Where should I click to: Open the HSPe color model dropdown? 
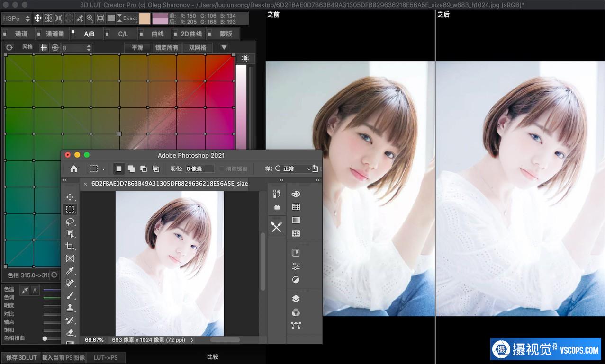pos(16,18)
